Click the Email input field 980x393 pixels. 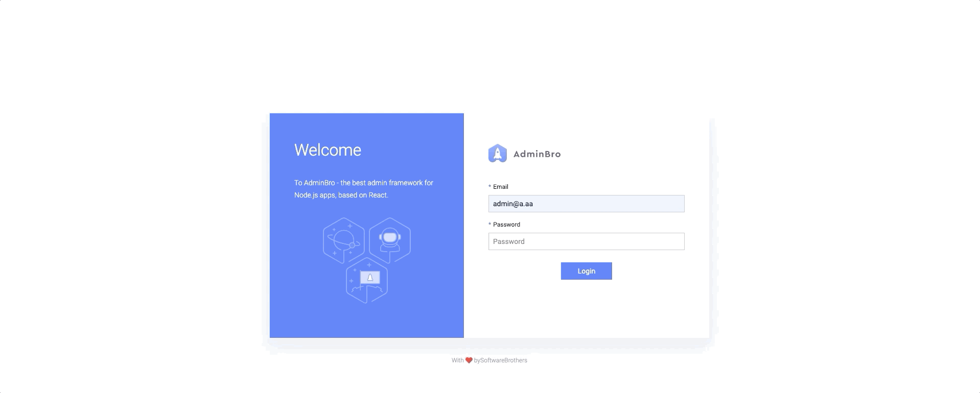click(x=586, y=204)
